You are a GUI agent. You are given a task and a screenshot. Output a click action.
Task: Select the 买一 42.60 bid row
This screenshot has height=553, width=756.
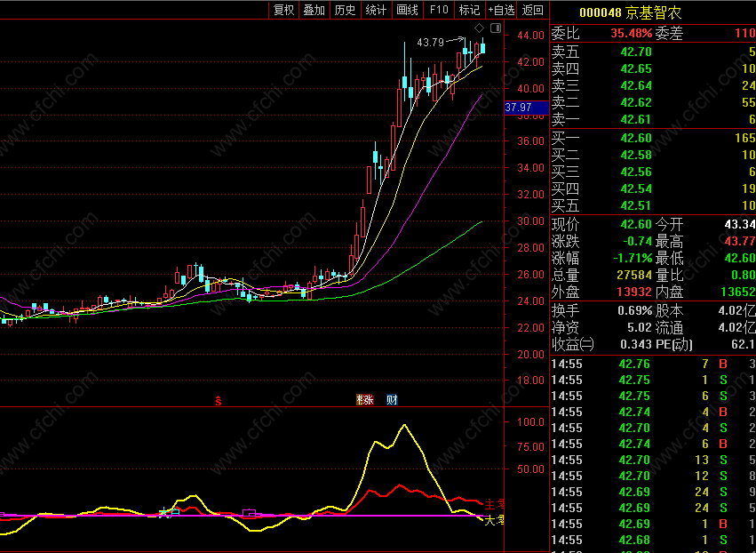(653, 138)
